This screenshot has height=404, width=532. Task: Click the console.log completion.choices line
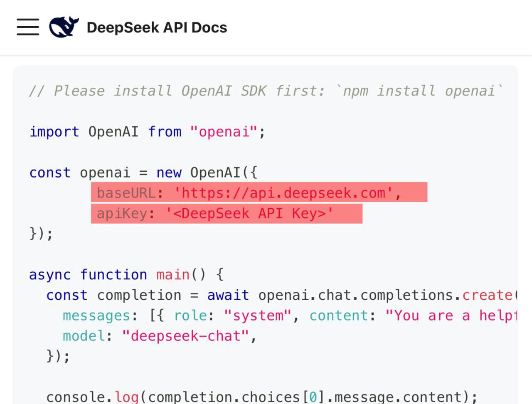pos(262,397)
